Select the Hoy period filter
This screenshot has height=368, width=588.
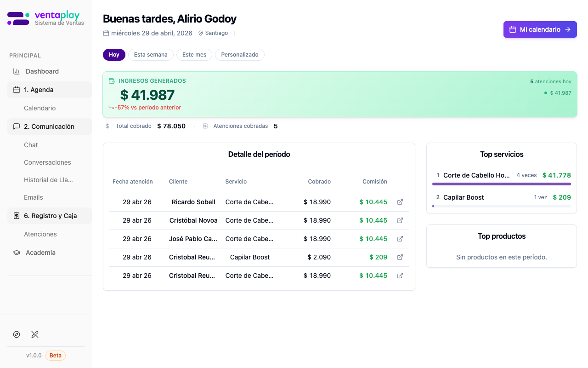tap(114, 55)
